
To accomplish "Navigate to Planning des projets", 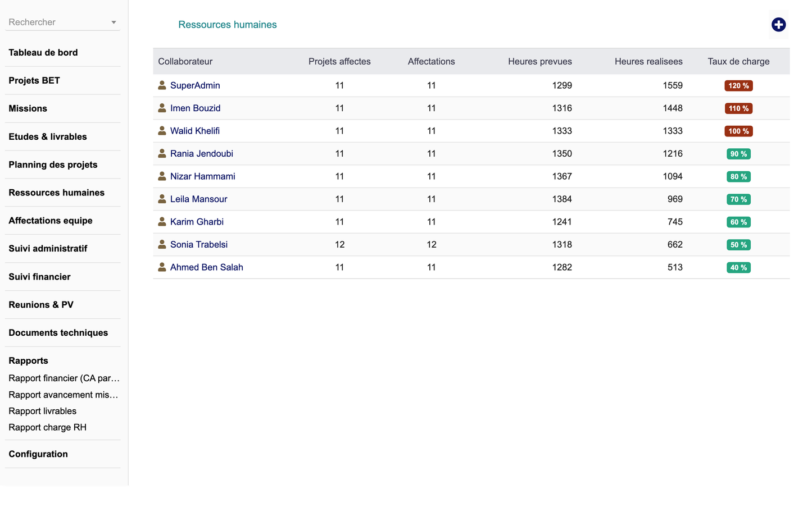I will pos(53,164).
